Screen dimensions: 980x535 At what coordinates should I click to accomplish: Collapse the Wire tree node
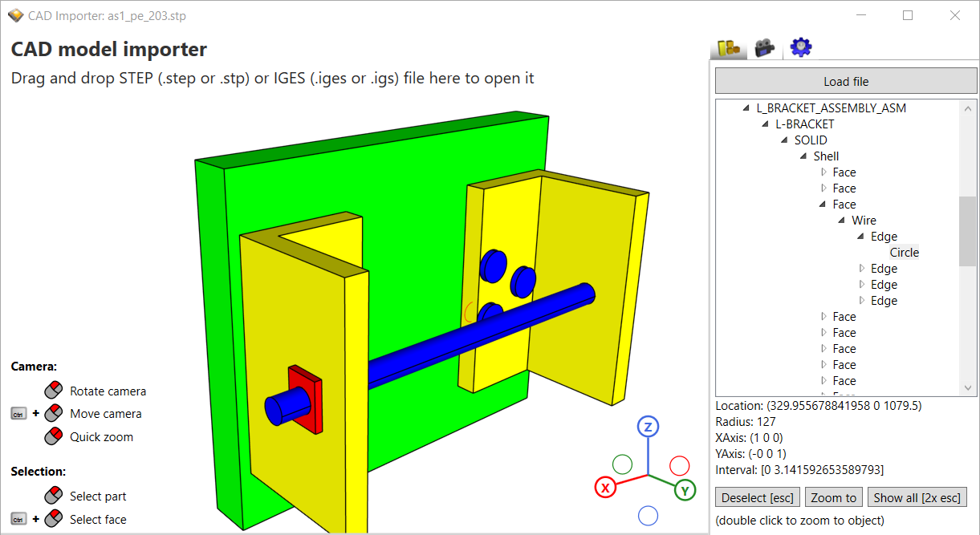pyautogui.click(x=842, y=220)
